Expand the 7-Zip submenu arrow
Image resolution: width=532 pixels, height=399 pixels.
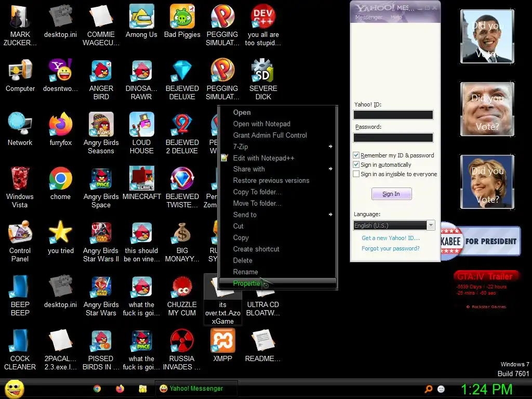click(x=330, y=147)
